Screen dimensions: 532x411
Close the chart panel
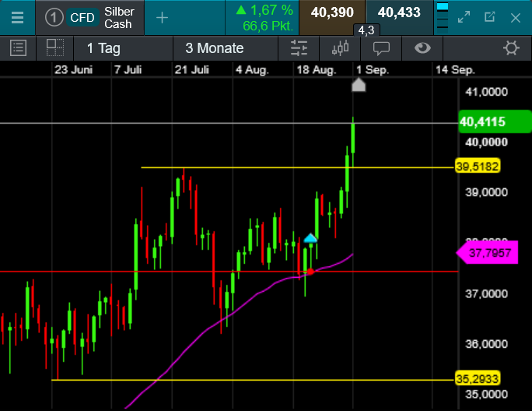pyautogui.click(x=516, y=18)
